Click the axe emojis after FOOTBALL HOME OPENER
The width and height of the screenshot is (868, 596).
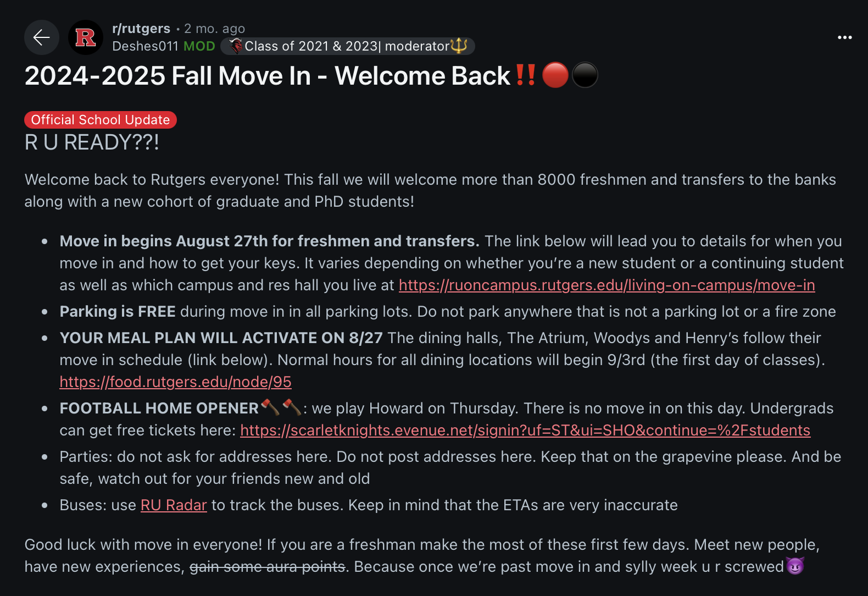click(281, 407)
